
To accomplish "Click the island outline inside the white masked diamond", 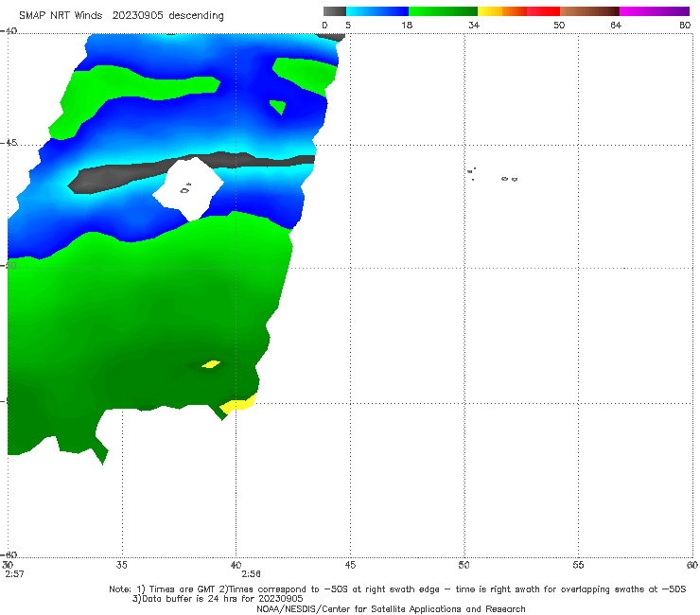I will (x=185, y=189).
